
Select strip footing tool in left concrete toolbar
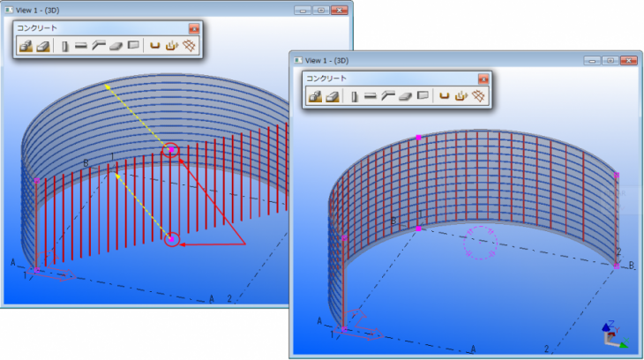click(42, 46)
